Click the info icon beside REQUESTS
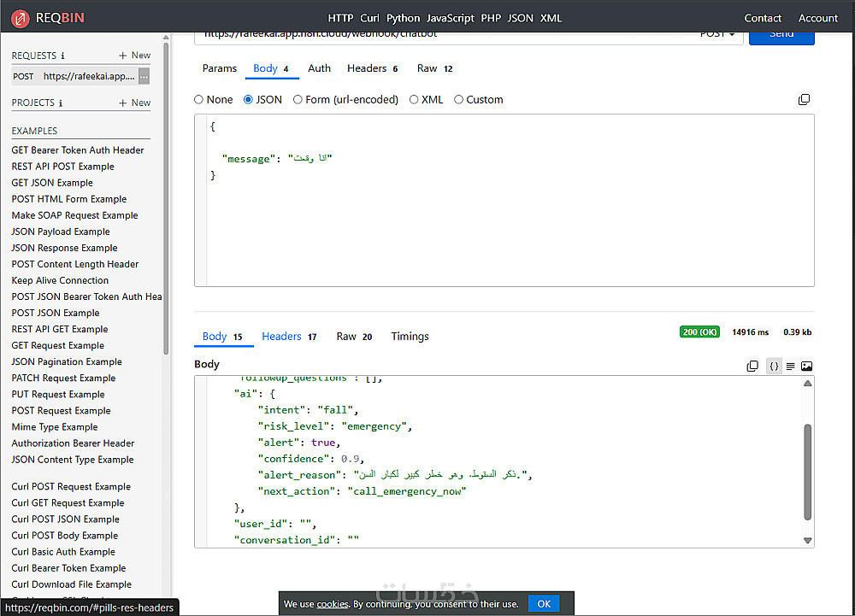Screen dimensions: 855x616 point(62,56)
